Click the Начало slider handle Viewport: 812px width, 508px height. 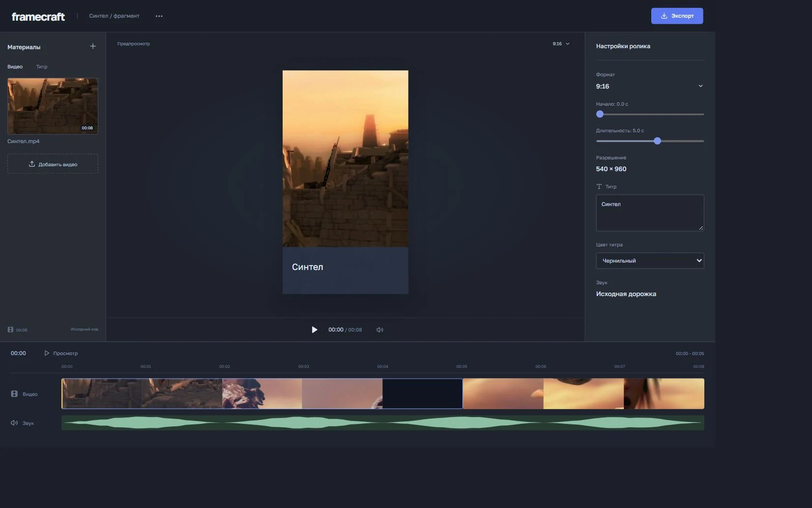tap(600, 114)
